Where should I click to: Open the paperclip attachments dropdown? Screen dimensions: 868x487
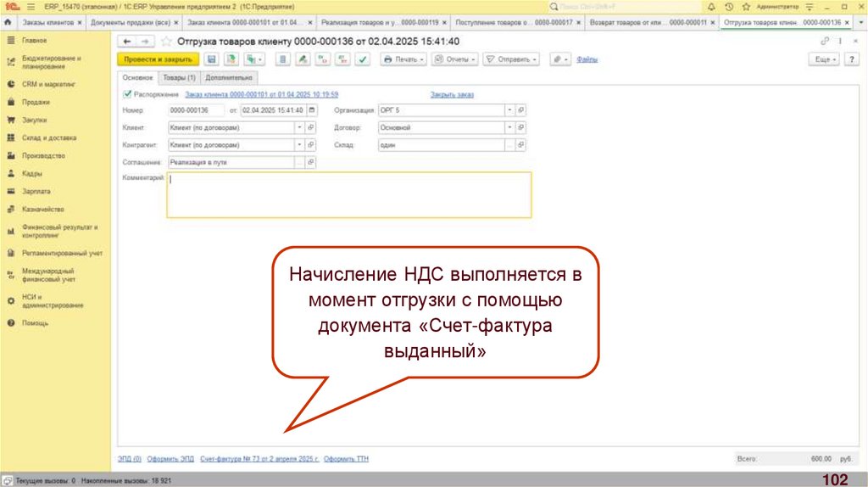point(560,59)
